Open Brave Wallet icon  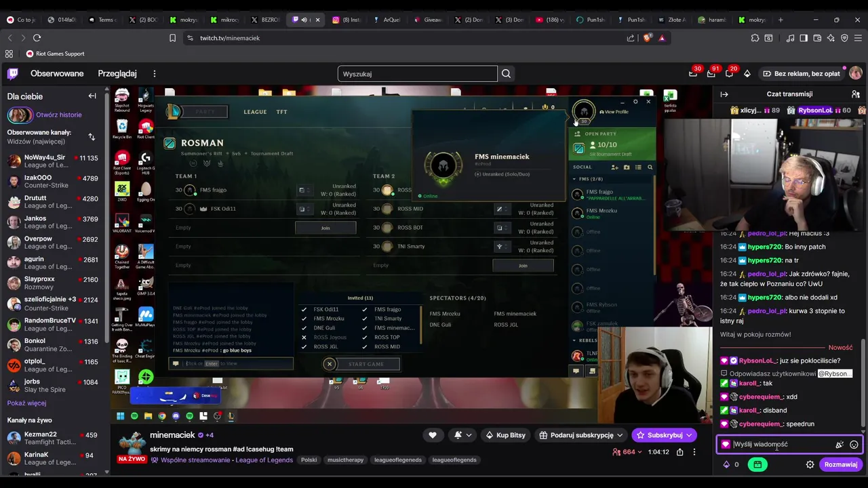point(817,38)
